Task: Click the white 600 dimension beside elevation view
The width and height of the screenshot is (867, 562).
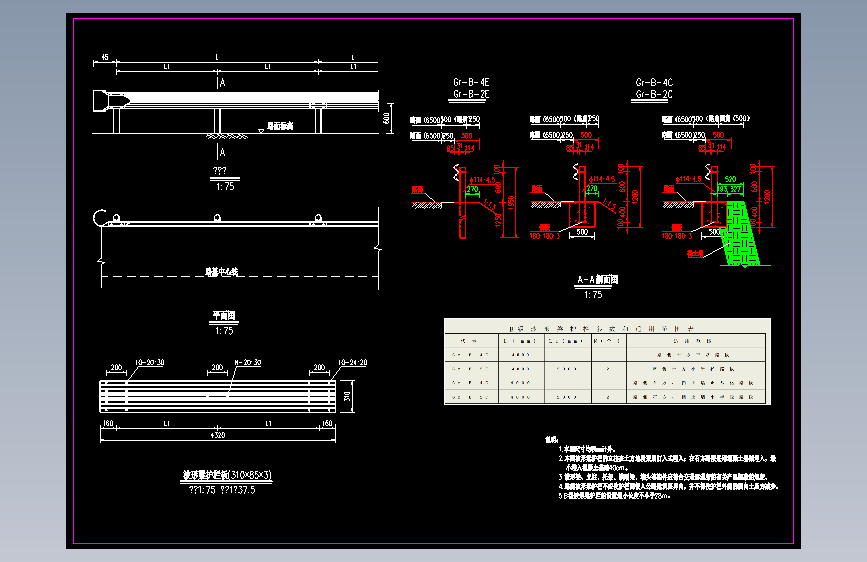Action: tap(386, 118)
